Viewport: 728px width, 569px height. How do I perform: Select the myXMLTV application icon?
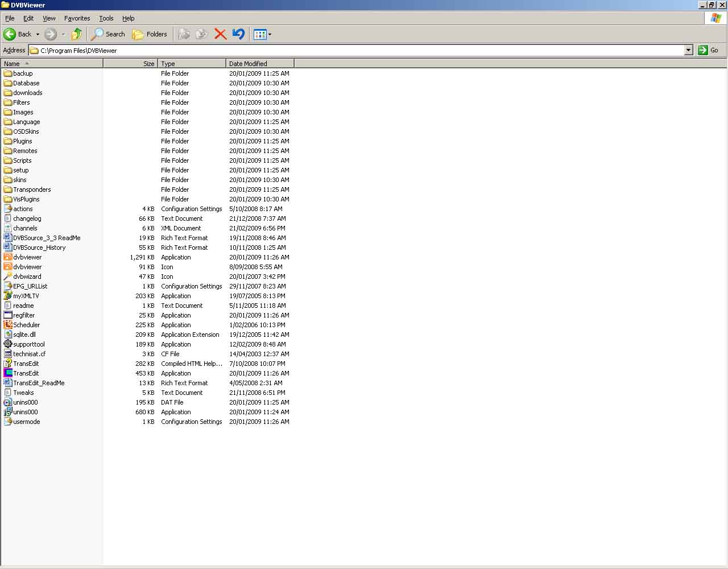tap(8, 296)
